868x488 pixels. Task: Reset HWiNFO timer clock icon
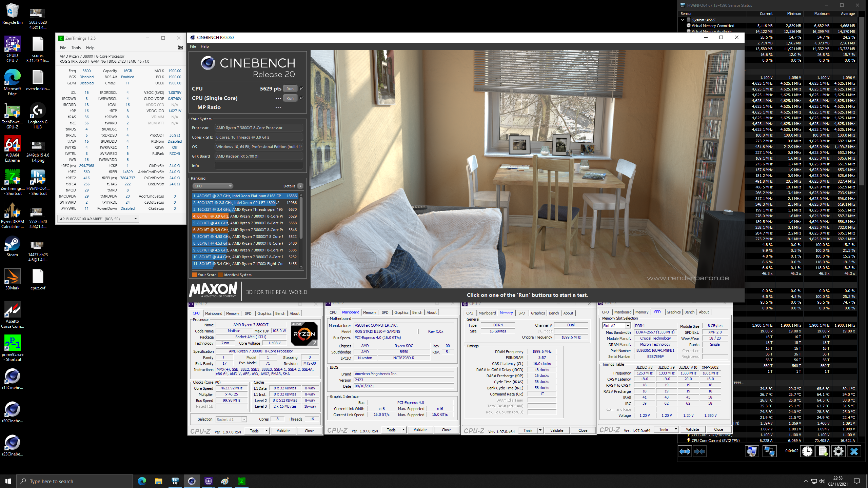pyautogui.click(x=807, y=451)
